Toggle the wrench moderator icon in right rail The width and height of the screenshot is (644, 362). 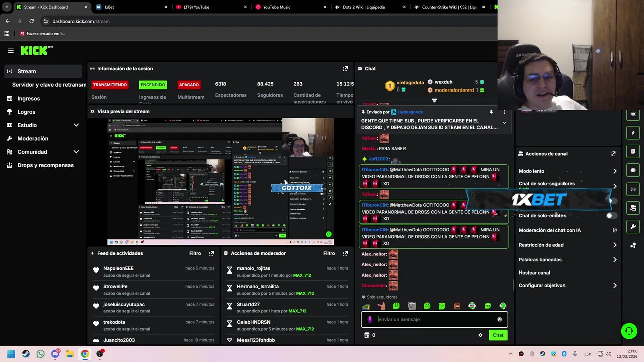tap(633, 226)
